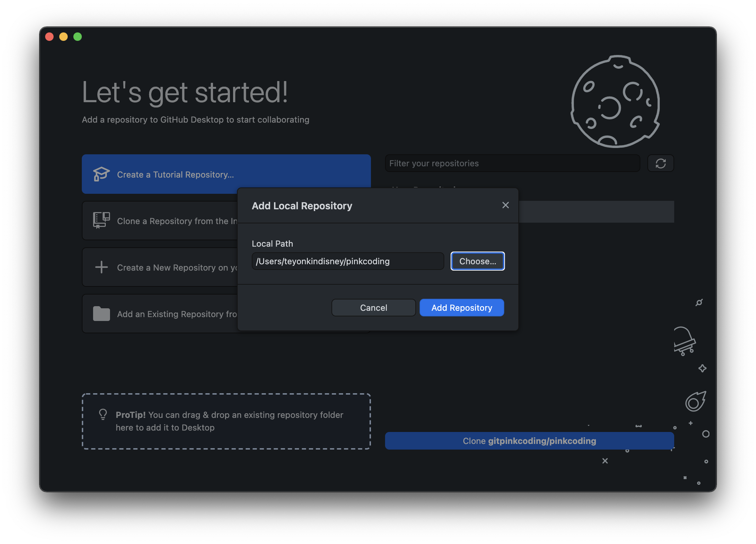Select the highlighted repository list row
The height and width of the screenshot is (544, 756).
coord(596,212)
